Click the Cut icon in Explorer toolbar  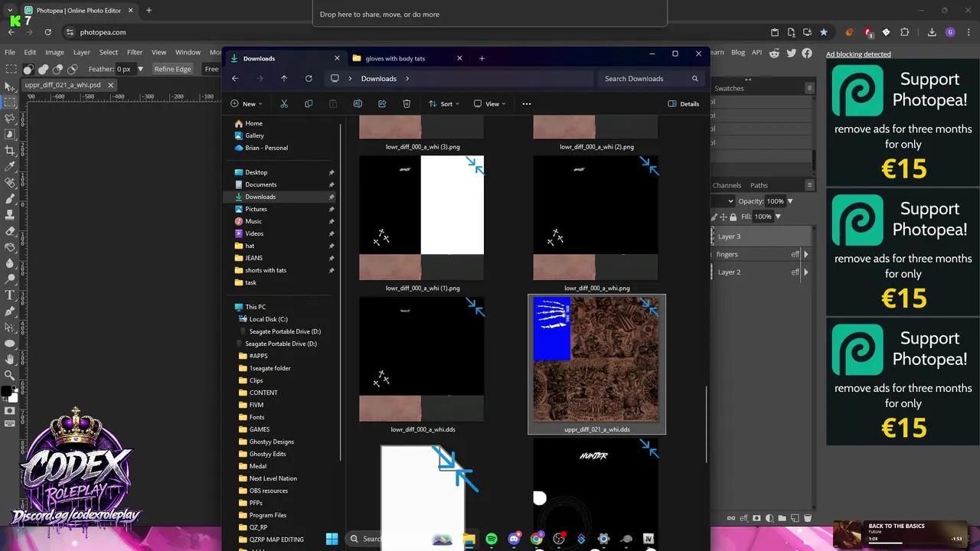(284, 104)
